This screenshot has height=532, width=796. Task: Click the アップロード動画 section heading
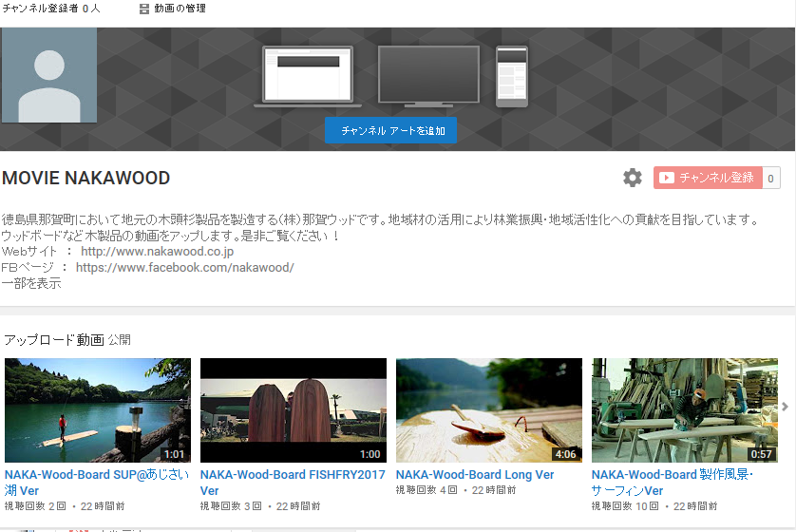click(54, 339)
